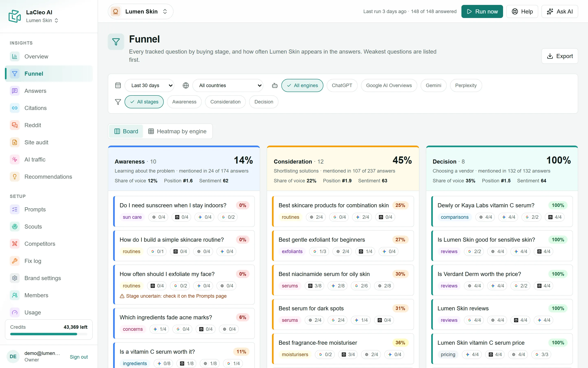Click the Credits progress bar
This screenshot has height=368, width=588.
click(49, 334)
